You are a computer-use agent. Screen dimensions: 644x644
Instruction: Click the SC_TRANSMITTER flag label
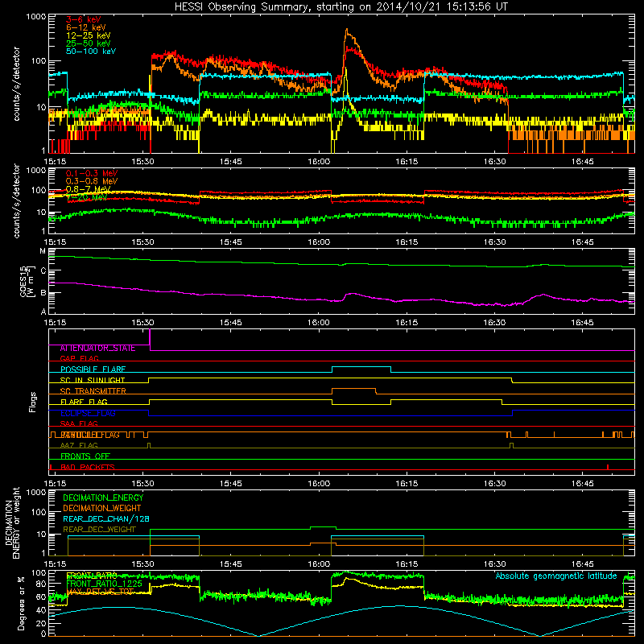93,391
